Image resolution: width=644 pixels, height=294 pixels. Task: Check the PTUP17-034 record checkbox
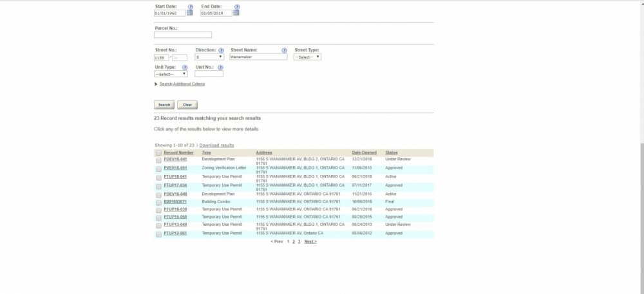[x=158, y=187]
